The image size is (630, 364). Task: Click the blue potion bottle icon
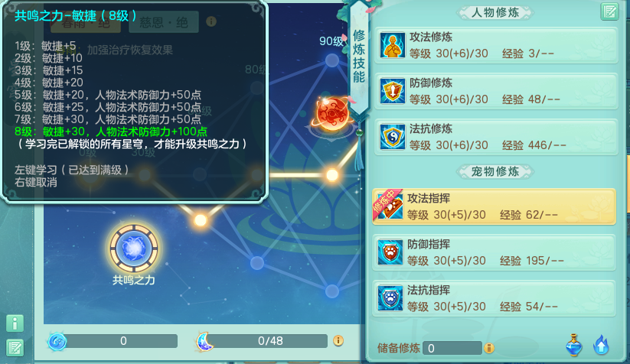pyautogui.click(x=574, y=345)
